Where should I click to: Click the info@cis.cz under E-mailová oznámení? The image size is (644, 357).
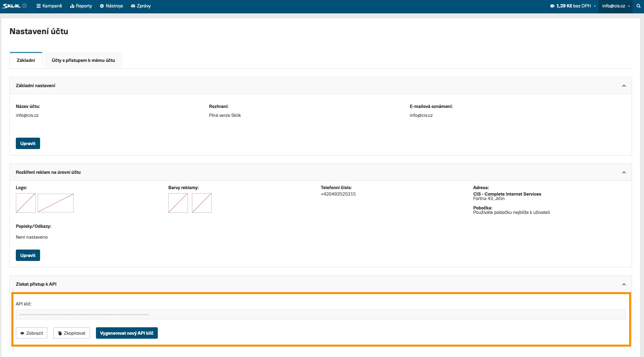point(421,115)
